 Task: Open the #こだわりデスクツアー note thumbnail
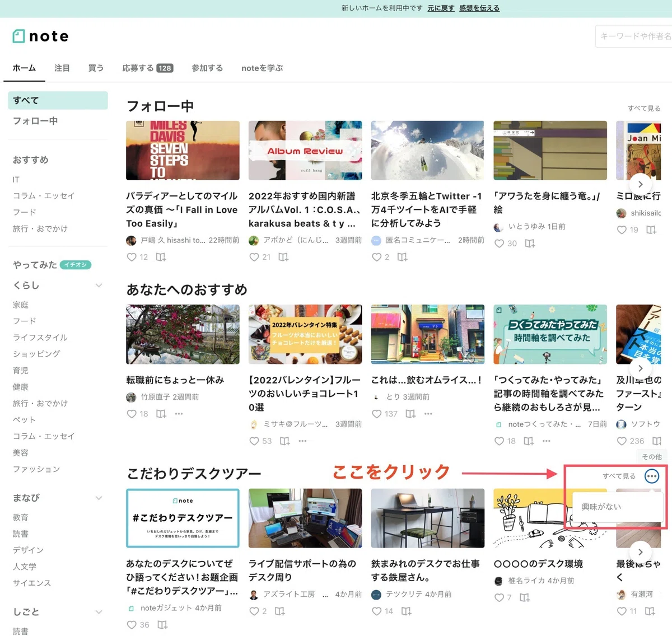point(183,518)
